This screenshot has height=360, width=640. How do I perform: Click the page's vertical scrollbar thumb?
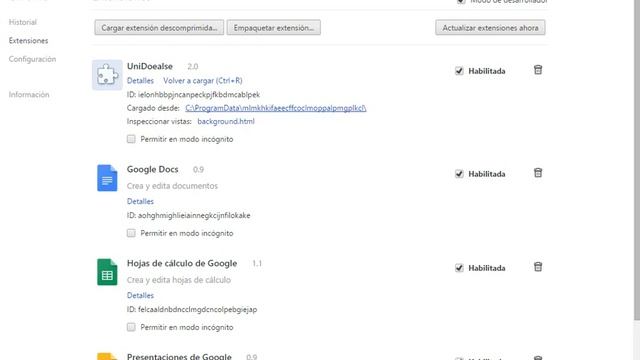point(637,160)
